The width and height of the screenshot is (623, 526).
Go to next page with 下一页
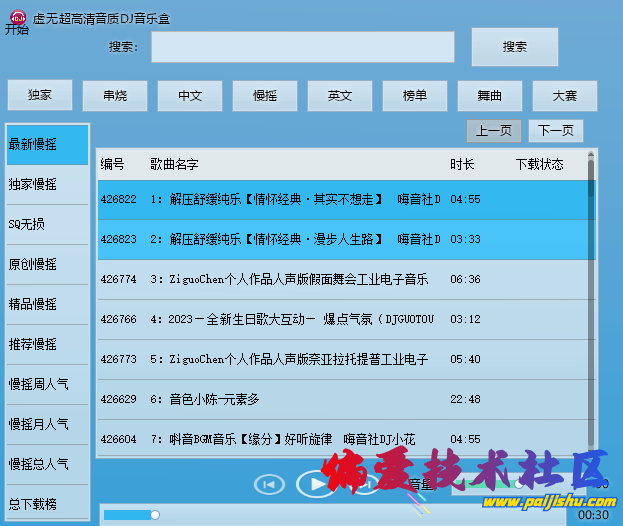pyautogui.click(x=556, y=131)
